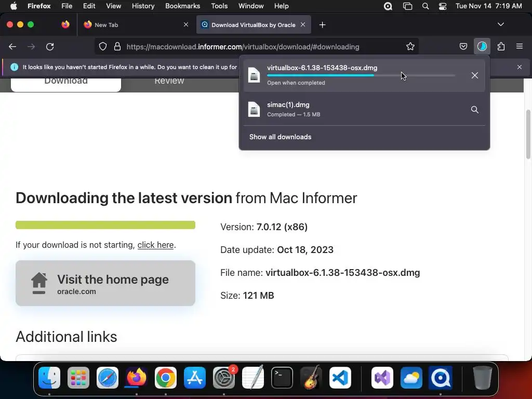Click the simac(1).dmg file icon
532x399 pixels.
click(x=254, y=109)
